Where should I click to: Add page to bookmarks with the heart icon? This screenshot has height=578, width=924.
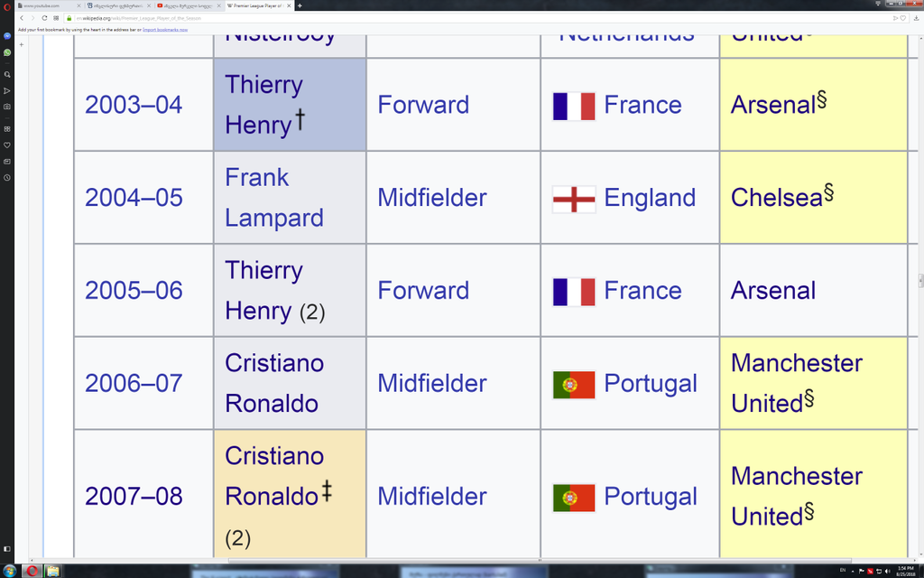pos(902,18)
